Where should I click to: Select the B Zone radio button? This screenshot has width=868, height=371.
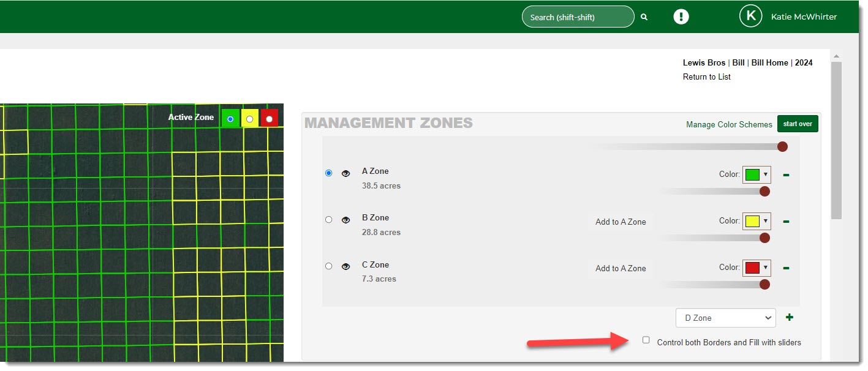tap(329, 219)
